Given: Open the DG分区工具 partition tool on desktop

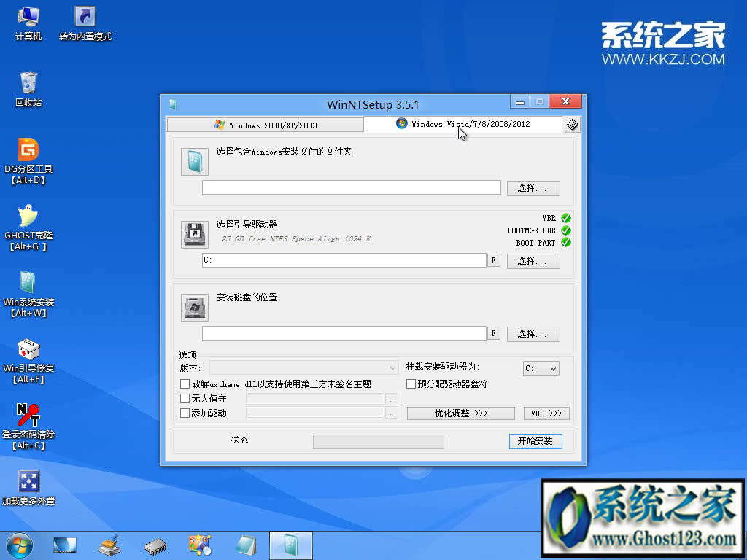Looking at the screenshot, I should (29, 149).
